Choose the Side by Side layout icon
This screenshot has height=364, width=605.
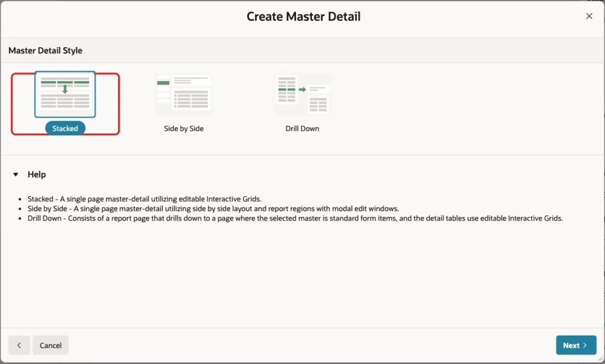pos(184,95)
